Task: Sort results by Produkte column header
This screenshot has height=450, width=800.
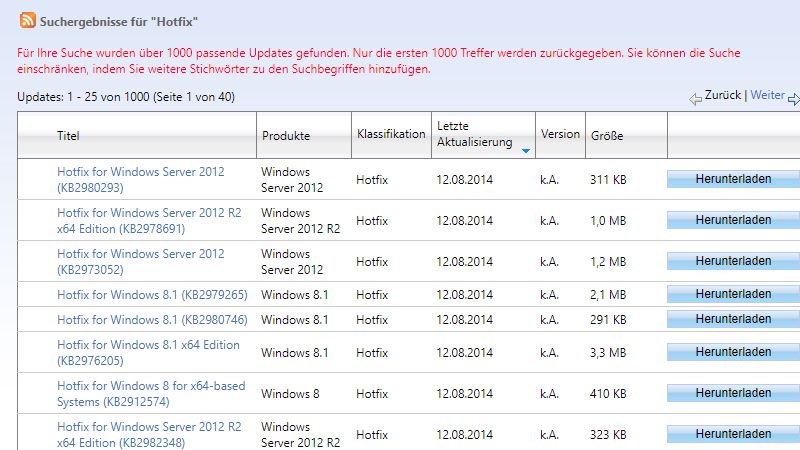Action: [x=286, y=136]
